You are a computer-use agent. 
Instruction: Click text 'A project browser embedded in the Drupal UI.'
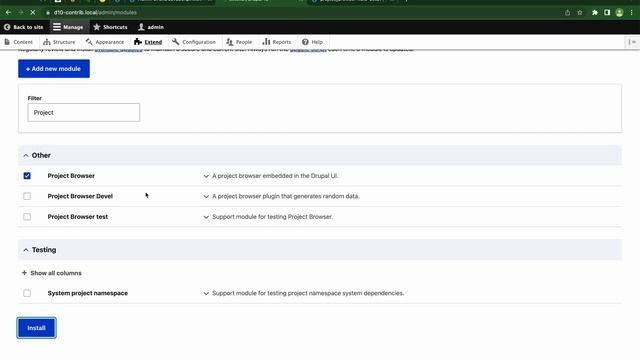[275, 176]
